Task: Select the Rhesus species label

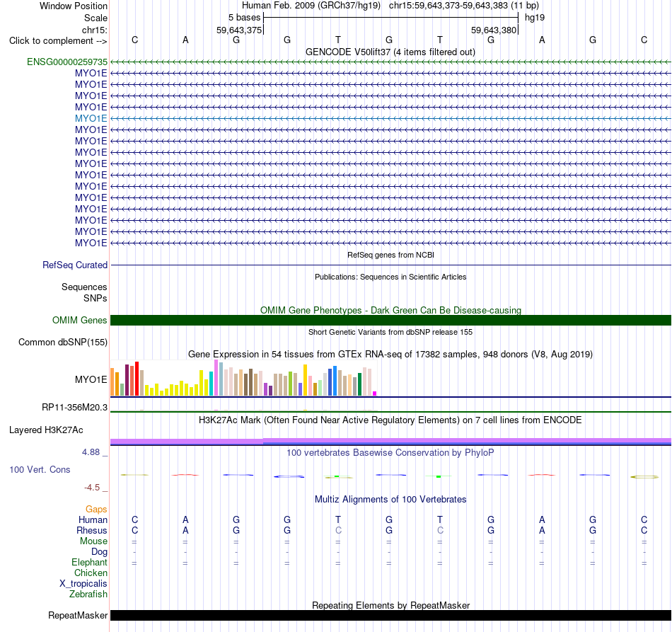Action: tap(92, 530)
